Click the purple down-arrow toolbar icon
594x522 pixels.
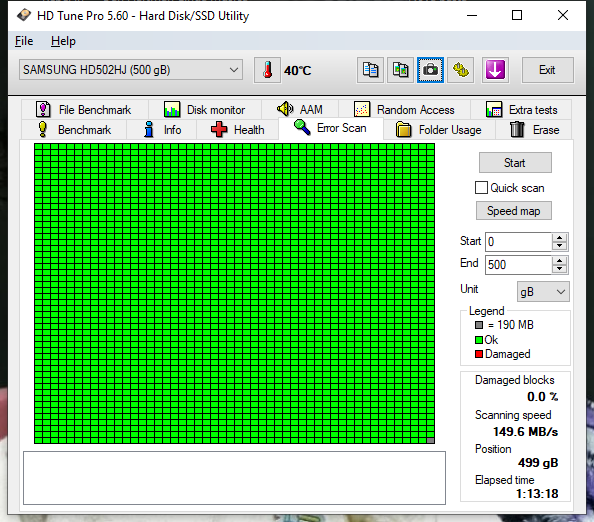tap(495, 70)
